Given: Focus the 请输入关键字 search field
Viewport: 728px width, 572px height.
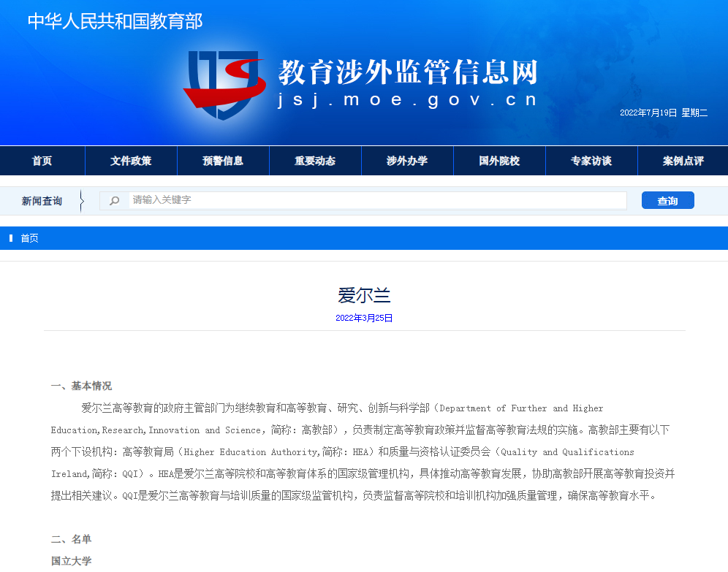Looking at the screenshot, I should coord(377,200).
